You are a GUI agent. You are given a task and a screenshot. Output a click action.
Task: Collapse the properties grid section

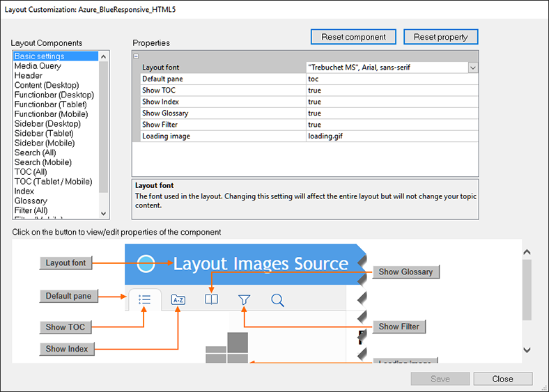click(137, 56)
